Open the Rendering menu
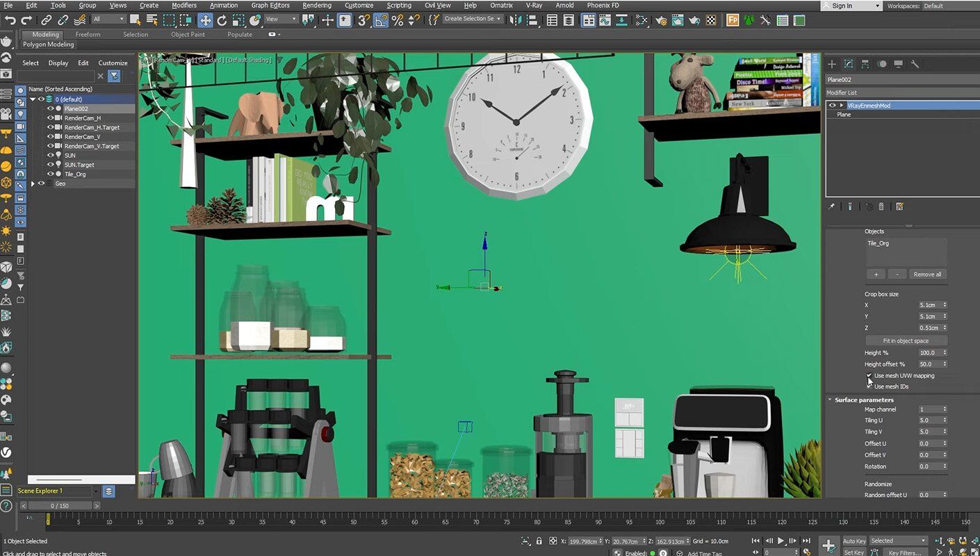 (x=316, y=6)
